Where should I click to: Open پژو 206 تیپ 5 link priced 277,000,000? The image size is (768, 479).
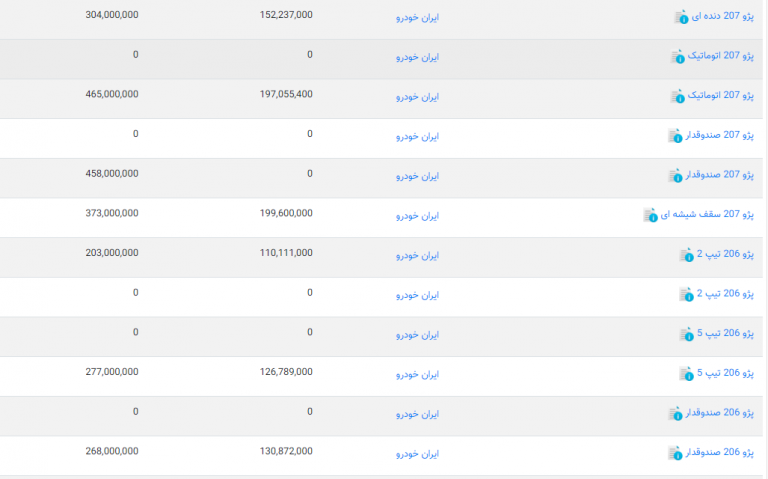pos(725,373)
